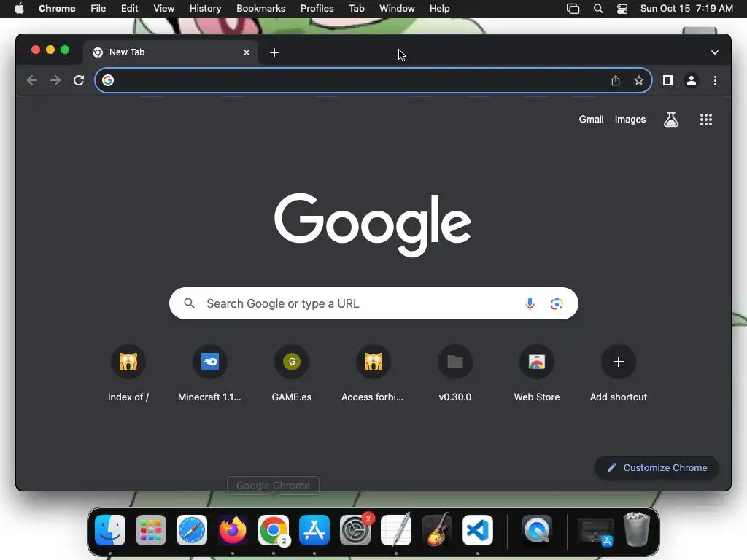
Task: Select the New Tab tab
Action: tap(171, 52)
